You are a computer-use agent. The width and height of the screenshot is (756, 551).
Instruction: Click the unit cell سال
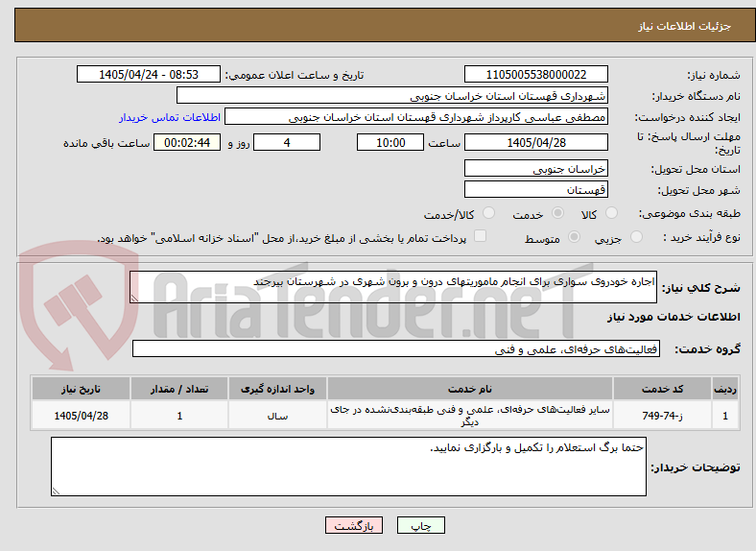click(x=277, y=416)
